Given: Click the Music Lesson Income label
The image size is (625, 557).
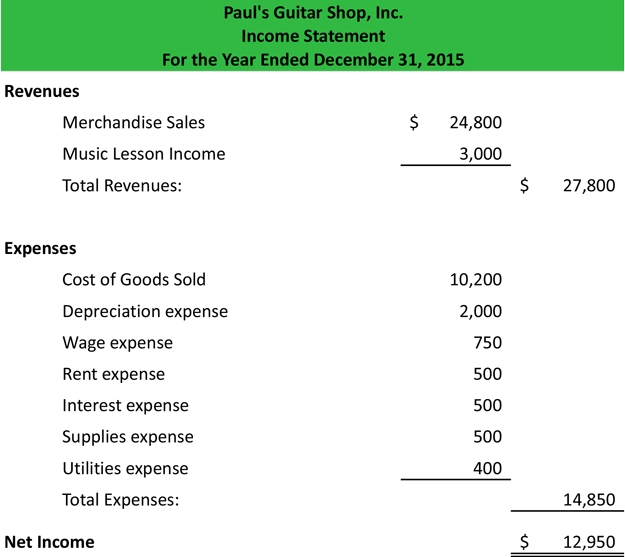Looking at the screenshot, I should pyautogui.click(x=143, y=154).
